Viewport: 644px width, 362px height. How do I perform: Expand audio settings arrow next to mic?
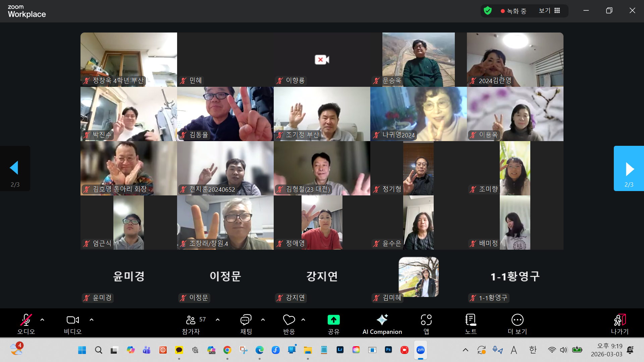[42, 320]
